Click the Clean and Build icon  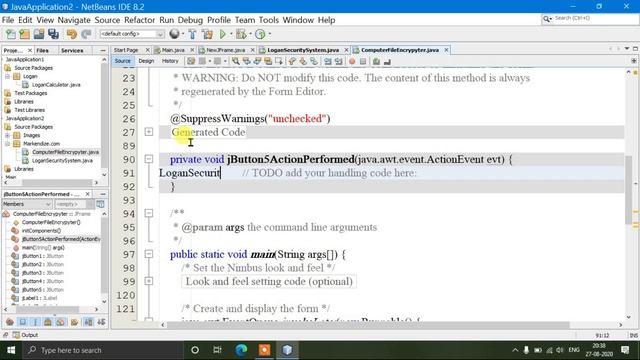207,34
